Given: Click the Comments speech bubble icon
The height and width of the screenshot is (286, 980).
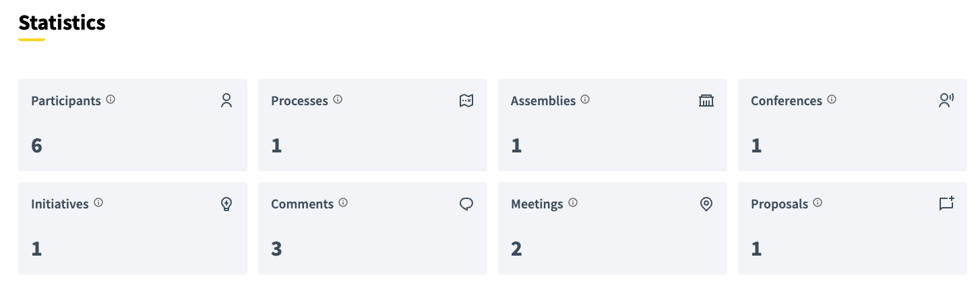Looking at the screenshot, I should pyautogui.click(x=466, y=204).
